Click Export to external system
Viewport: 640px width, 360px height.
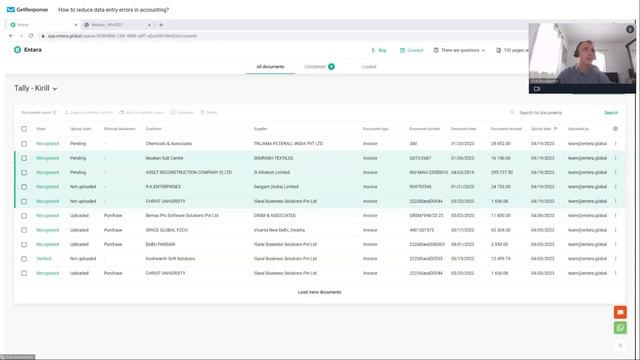88,112
